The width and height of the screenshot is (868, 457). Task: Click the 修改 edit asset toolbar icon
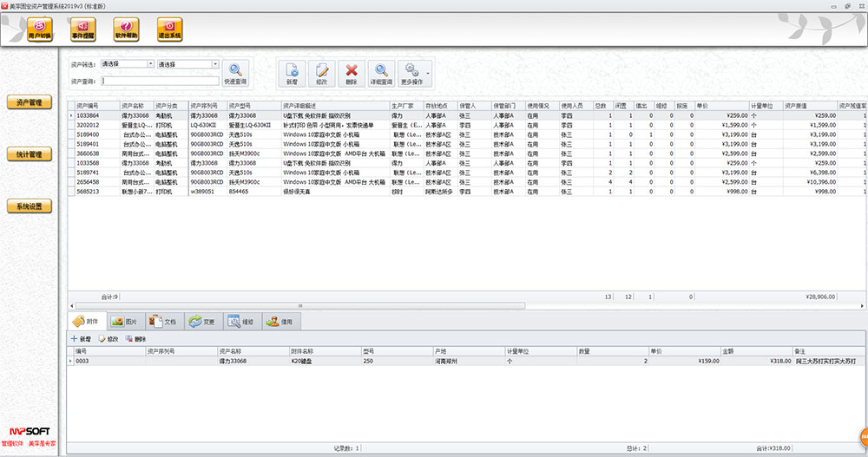coord(322,73)
